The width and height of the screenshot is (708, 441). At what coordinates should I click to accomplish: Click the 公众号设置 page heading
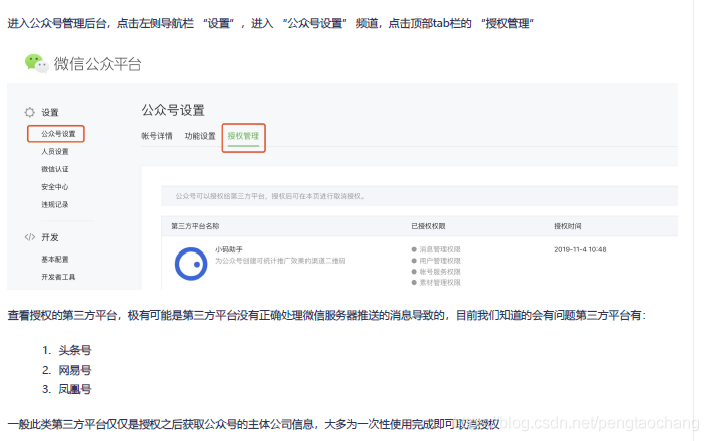(x=173, y=110)
